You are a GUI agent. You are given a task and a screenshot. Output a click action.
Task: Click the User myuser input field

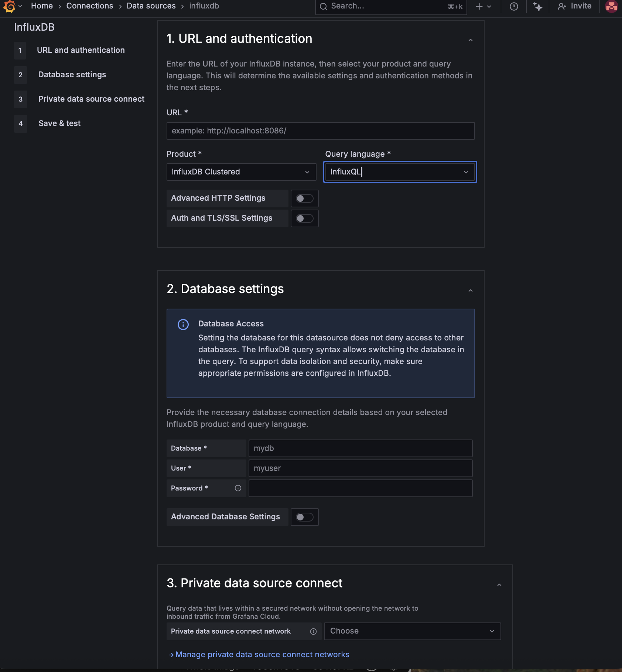360,468
